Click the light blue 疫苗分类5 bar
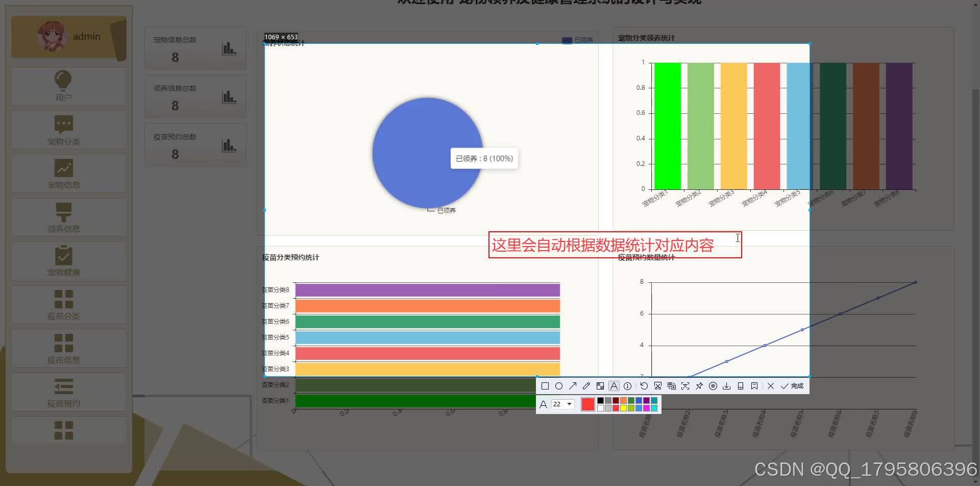This screenshot has height=486, width=980. pos(427,337)
